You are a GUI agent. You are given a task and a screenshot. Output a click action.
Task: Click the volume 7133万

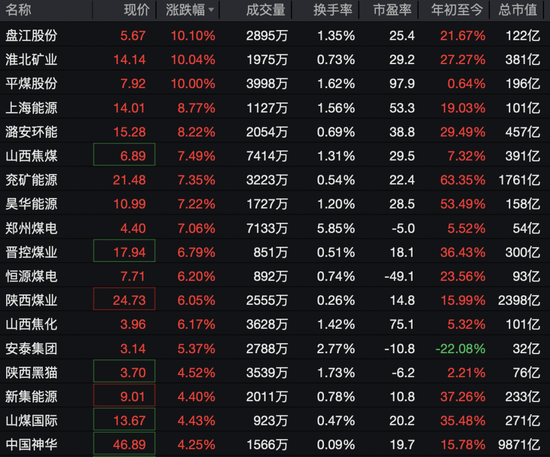click(x=267, y=228)
